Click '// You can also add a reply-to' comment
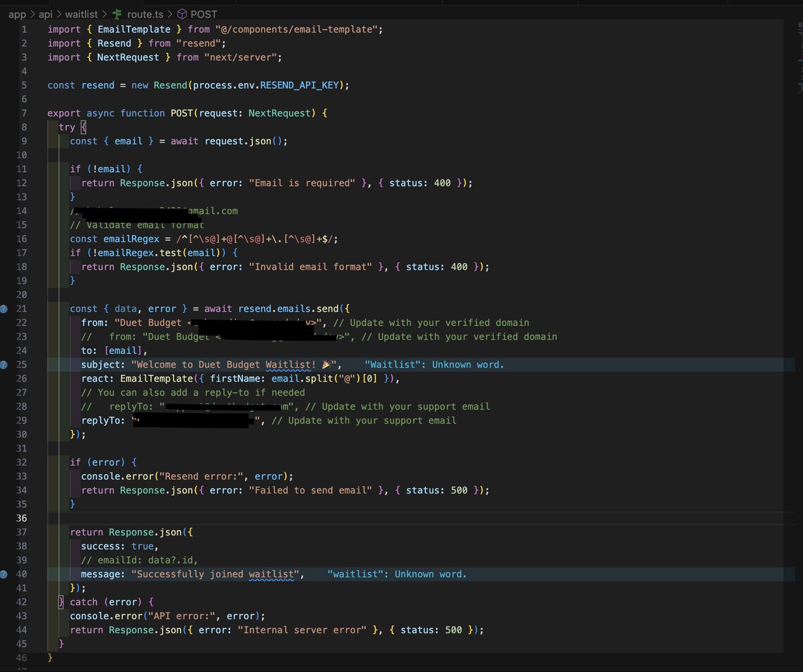The image size is (803, 672). (193, 392)
